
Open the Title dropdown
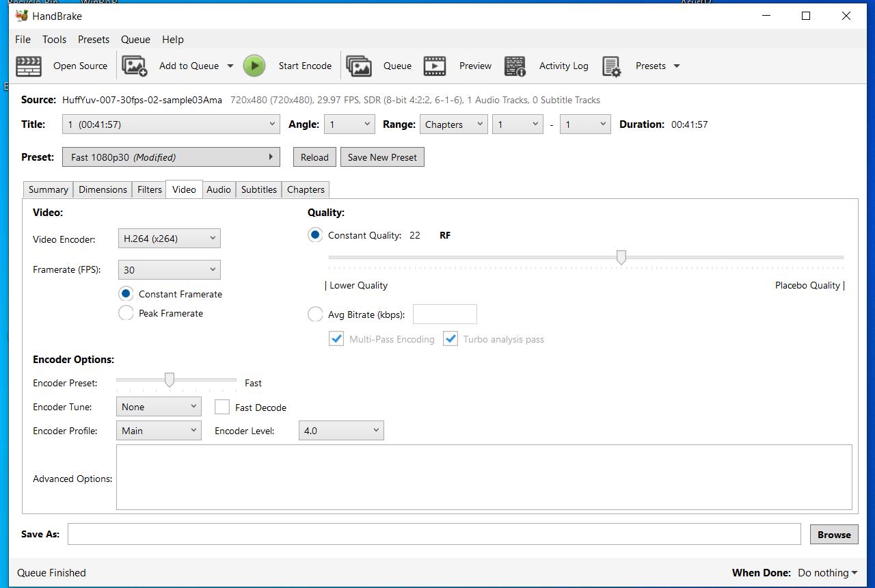pos(171,124)
